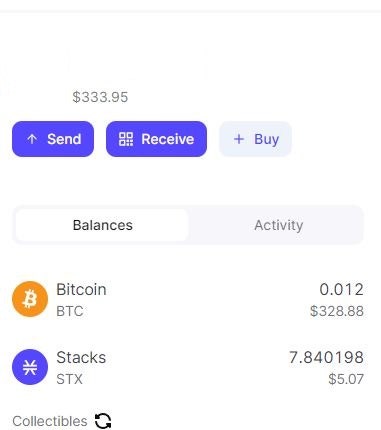
Task: Open the Bitcoin asset name
Action: point(81,289)
